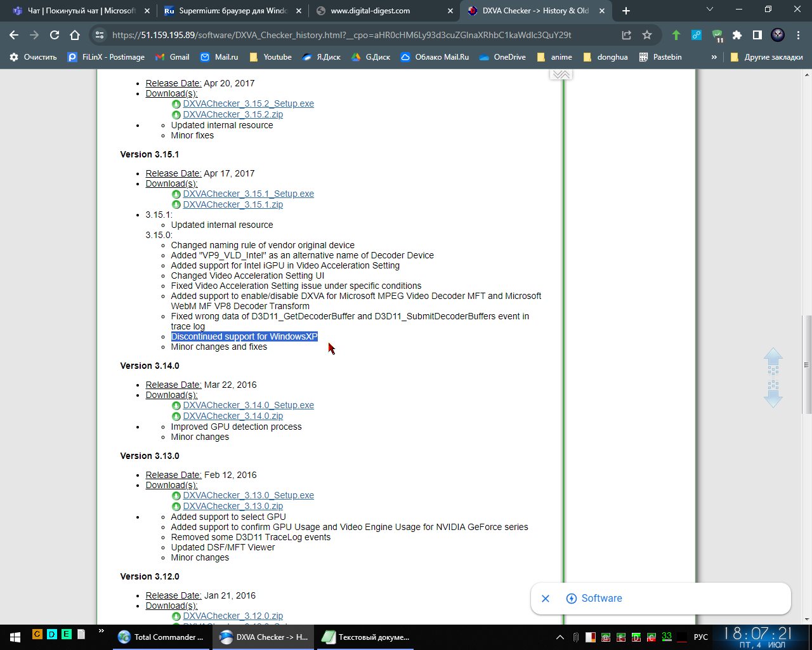
Task: Show hidden bookmarks with the double chevron
Action: pyautogui.click(x=714, y=57)
